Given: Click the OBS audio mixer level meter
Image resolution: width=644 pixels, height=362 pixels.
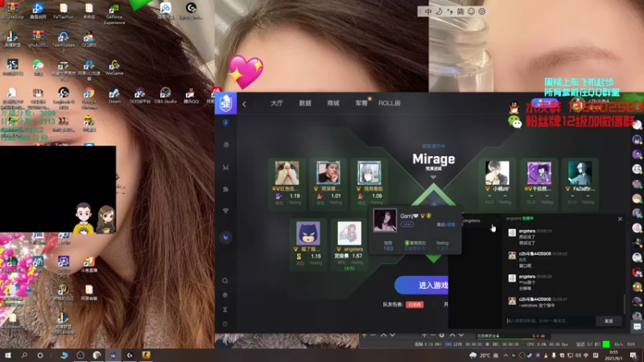Looking at the screenshot, I should click(x=511, y=339).
